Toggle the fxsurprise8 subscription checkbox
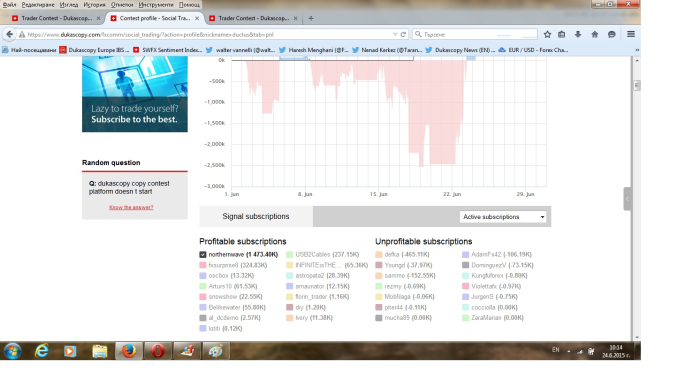The image size is (700, 378). click(203, 265)
